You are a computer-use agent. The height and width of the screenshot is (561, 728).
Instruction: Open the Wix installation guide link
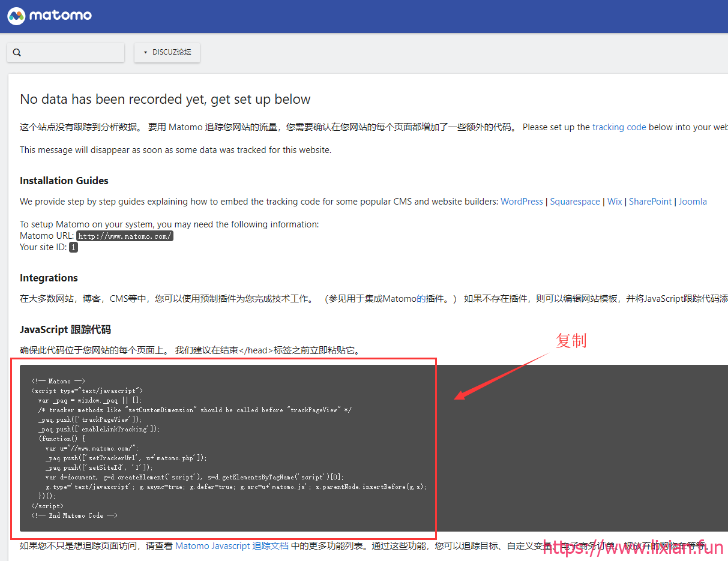(x=615, y=202)
